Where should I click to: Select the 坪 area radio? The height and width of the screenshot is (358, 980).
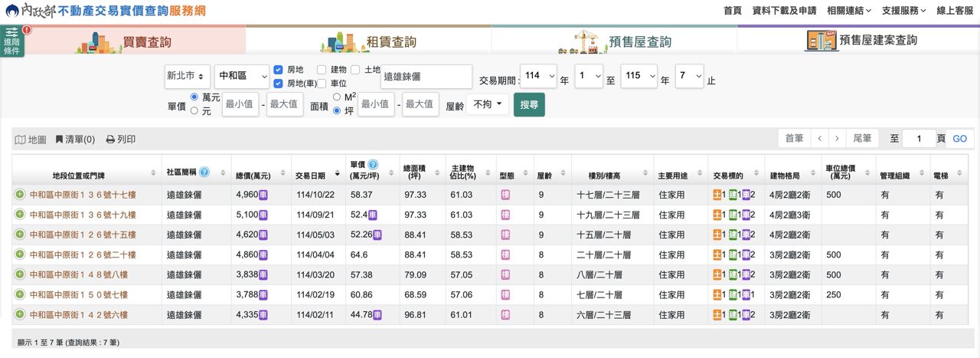[x=337, y=110]
